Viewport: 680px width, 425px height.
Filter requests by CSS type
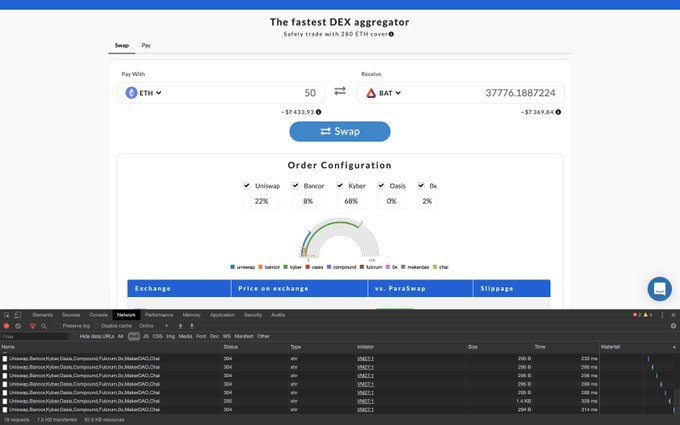coord(157,336)
